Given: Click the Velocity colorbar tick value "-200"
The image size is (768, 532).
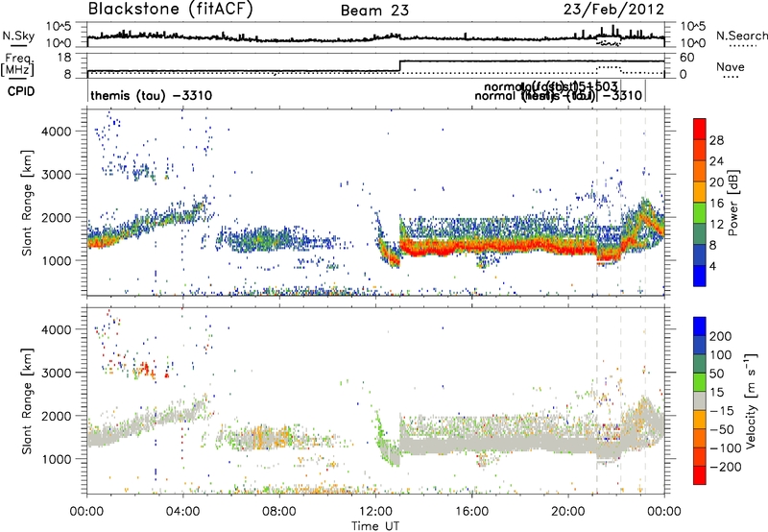Looking at the screenshot, I should click(x=725, y=467).
